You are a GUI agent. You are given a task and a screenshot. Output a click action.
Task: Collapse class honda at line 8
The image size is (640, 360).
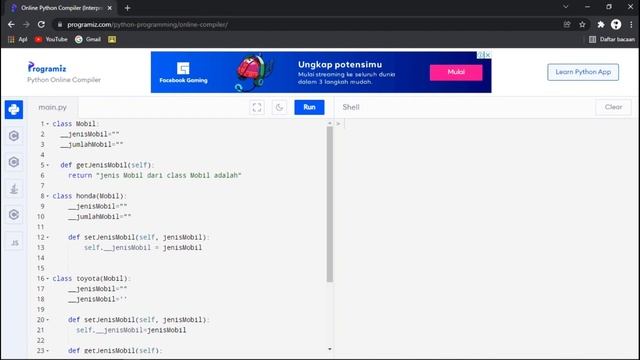point(48,196)
